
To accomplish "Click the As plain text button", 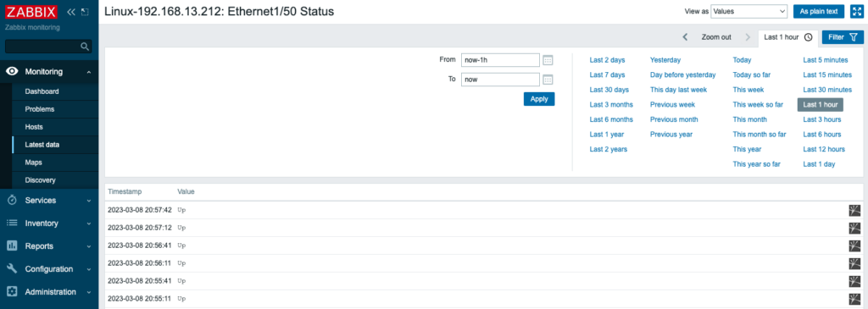I will (x=818, y=12).
